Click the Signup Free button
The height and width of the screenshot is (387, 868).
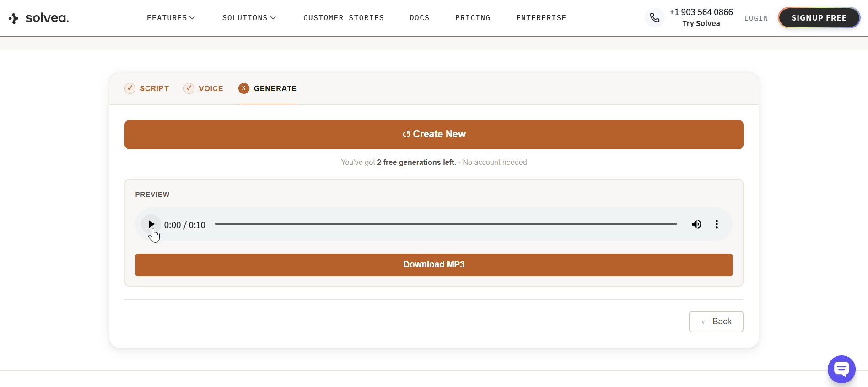point(819,18)
